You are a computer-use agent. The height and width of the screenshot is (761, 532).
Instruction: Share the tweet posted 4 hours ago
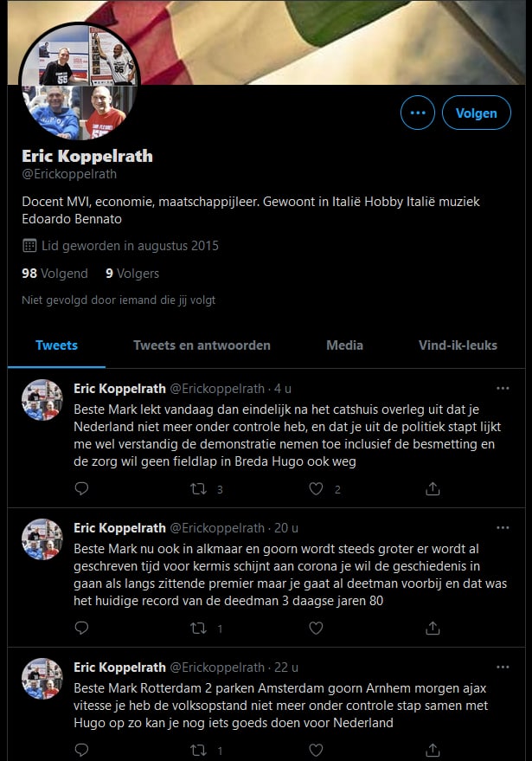[x=433, y=489]
